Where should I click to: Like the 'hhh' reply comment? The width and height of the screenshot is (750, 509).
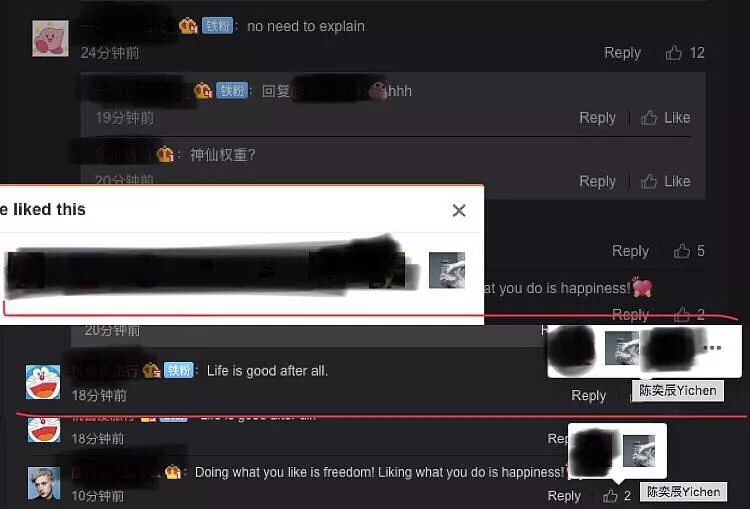(665, 118)
